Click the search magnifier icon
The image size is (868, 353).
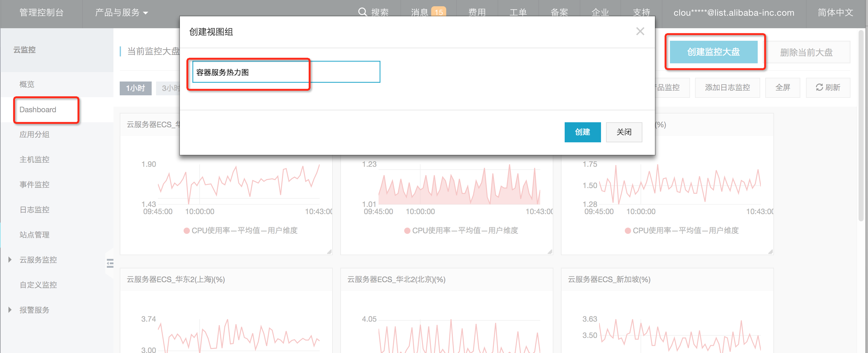(362, 12)
